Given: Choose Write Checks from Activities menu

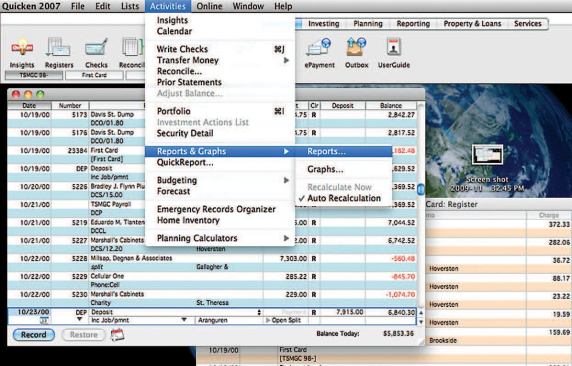Looking at the screenshot, I should pos(220,49).
